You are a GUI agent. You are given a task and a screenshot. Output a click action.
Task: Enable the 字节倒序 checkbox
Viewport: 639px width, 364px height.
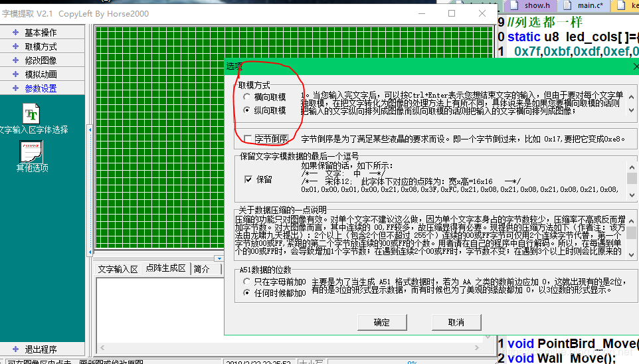[x=248, y=139]
